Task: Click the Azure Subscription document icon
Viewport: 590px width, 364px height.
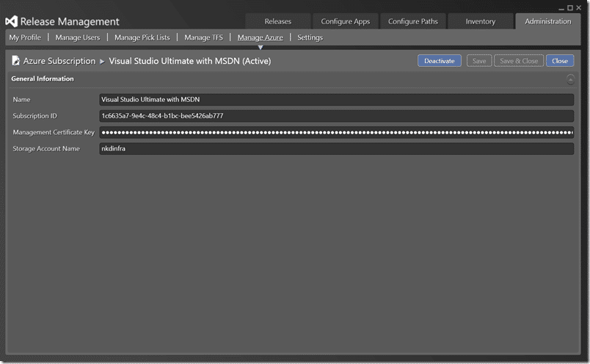Action: pyautogui.click(x=16, y=61)
